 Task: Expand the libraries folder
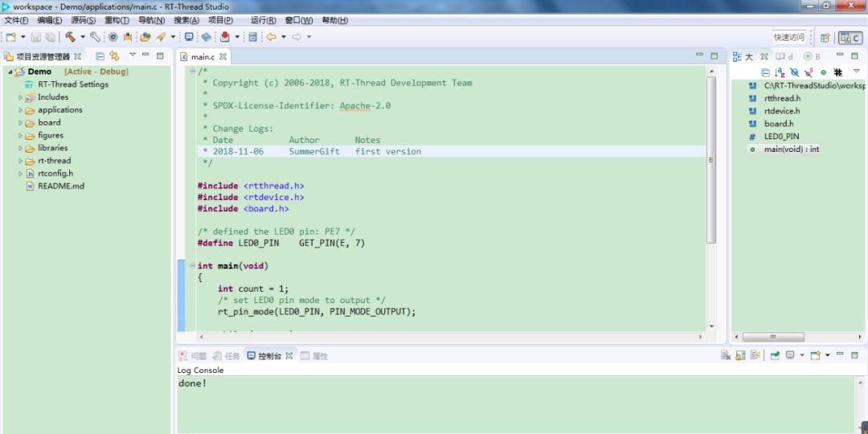[x=21, y=149]
